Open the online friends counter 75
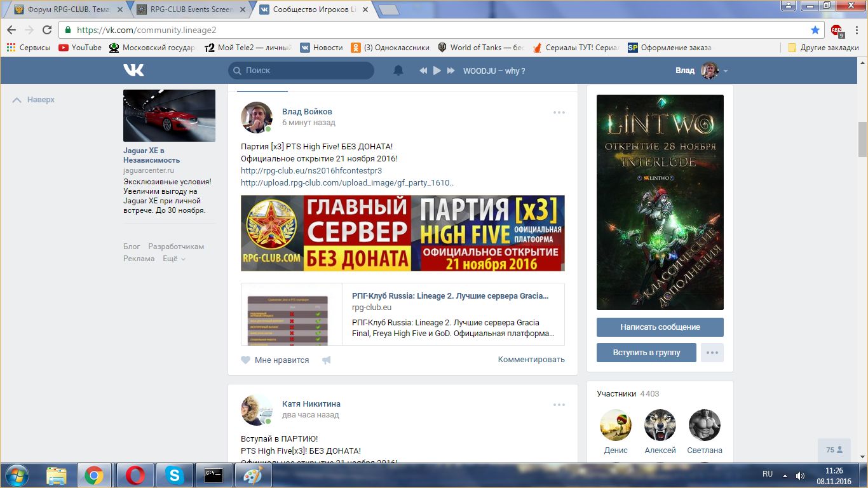The width and height of the screenshot is (868, 488). click(x=834, y=450)
